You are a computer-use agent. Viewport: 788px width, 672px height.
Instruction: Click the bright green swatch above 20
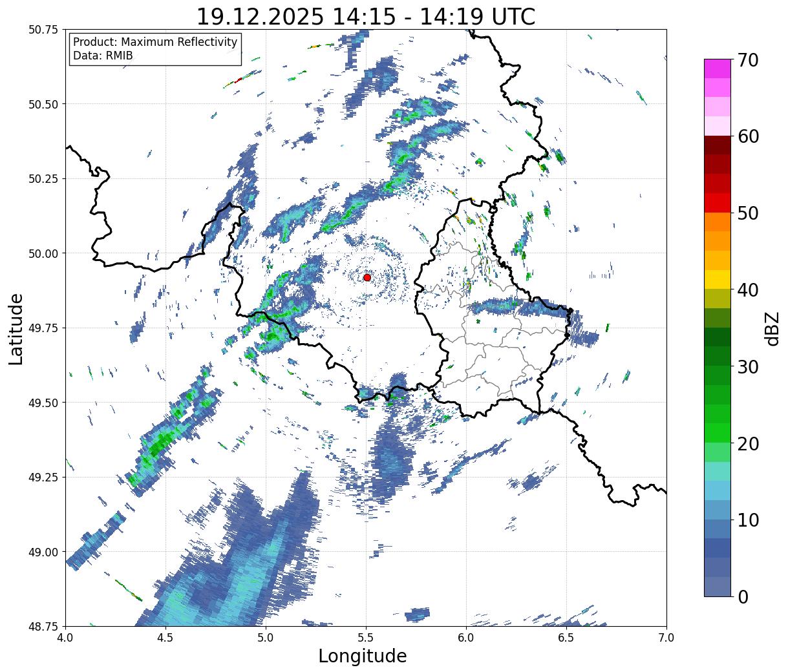pyautogui.click(x=718, y=432)
